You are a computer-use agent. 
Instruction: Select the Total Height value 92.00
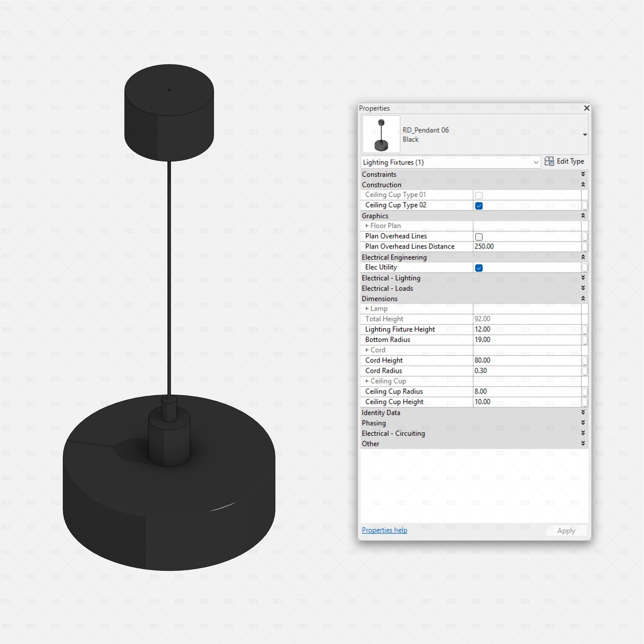(x=527, y=319)
